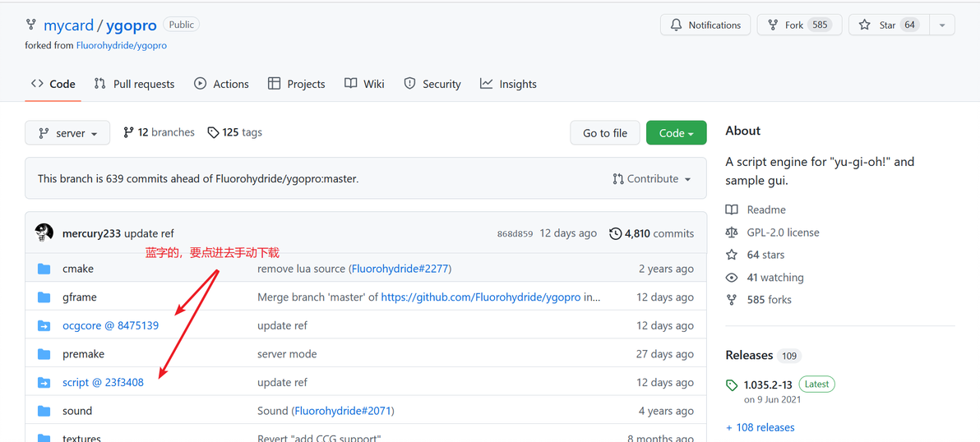Switch to the Pull requests tab
The image size is (980, 442).
[x=134, y=84]
